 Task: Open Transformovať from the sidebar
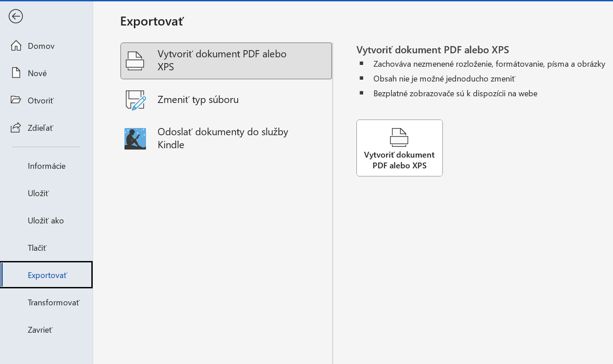tap(53, 303)
